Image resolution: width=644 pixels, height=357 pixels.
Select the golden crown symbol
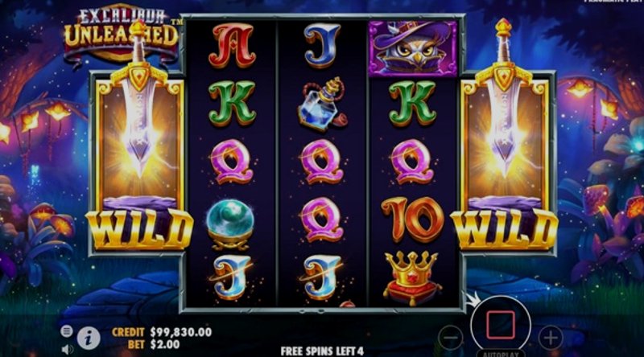[412, 279]
